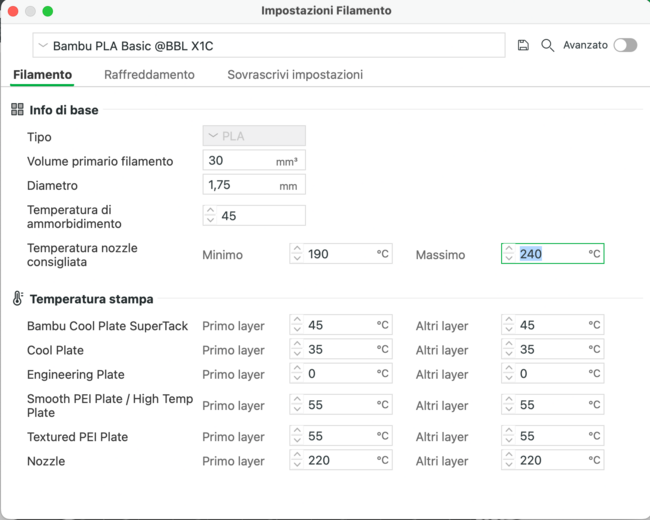This screenshot has height=520, width=650.
Task: Toggle the Avanzato switch
Action: coord(625,45)
